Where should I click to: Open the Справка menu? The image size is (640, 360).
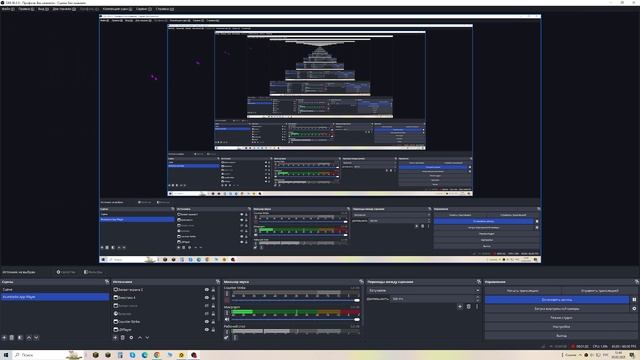(164, 9)
